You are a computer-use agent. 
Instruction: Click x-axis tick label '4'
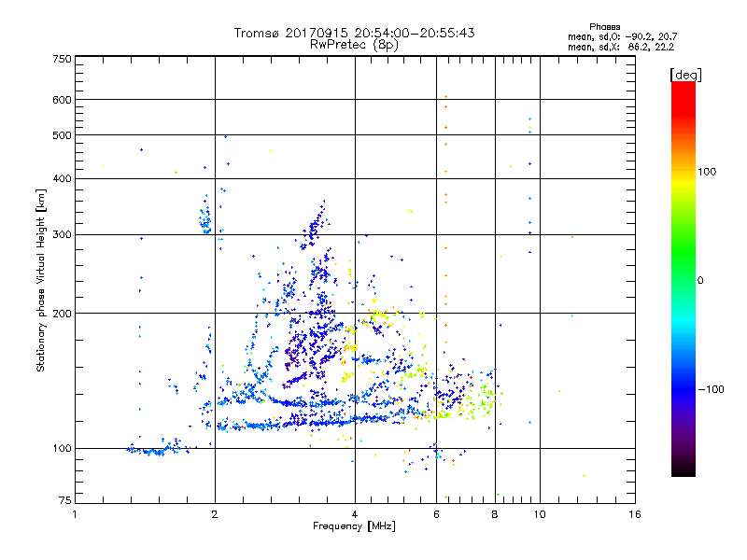tap(355, 514)
